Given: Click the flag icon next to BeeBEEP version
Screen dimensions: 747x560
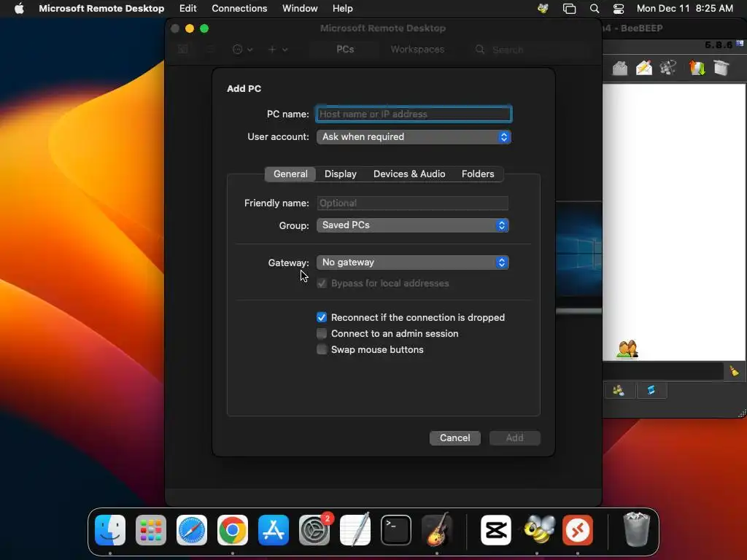Looking at the screenshot, I should click(x=740, y=43).
